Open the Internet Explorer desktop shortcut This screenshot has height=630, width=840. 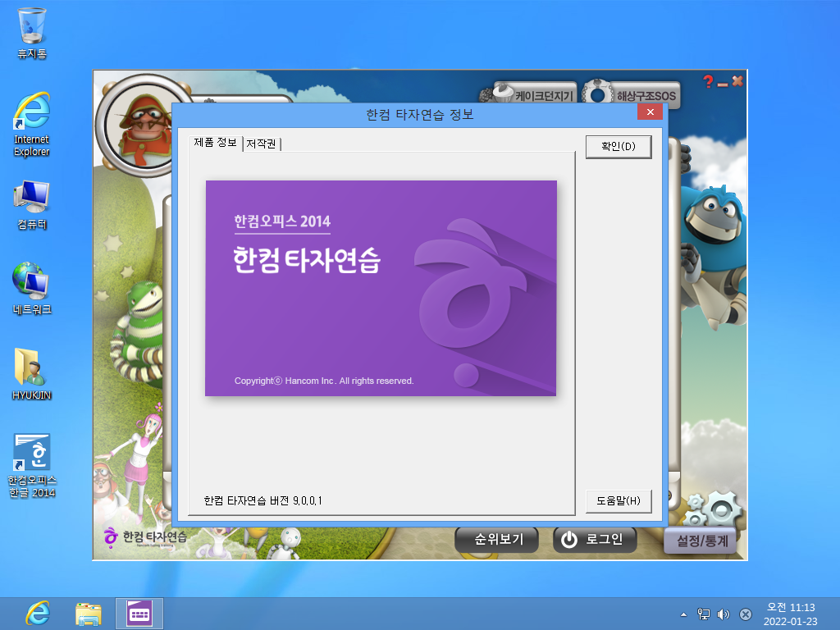tap(32, 124)
